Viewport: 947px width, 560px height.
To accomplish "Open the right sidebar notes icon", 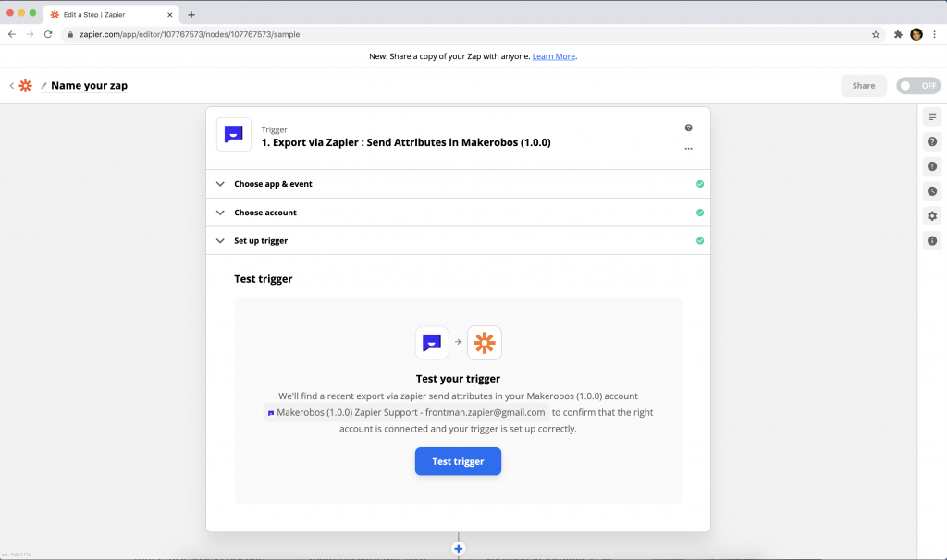I will (932, 117).
